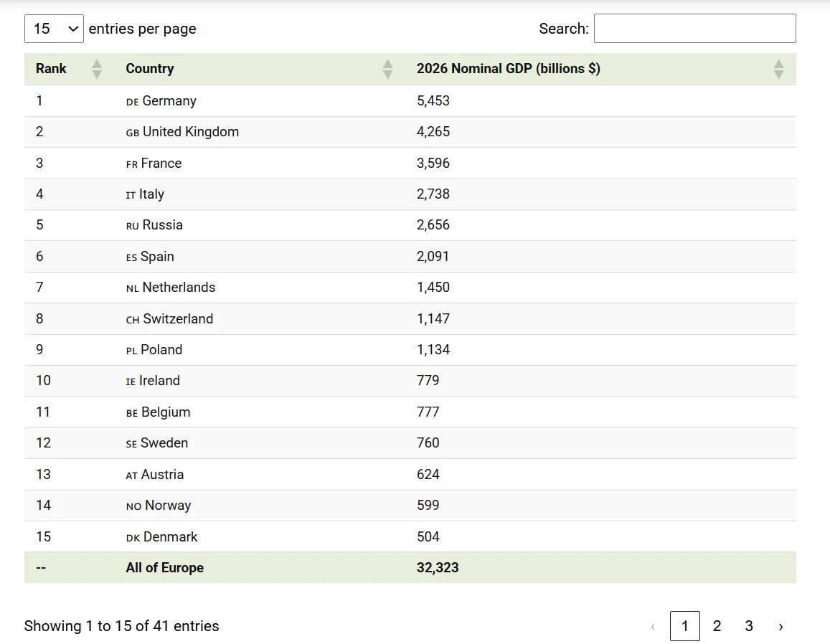Click the FR code beside France
Screen dimensions: 830x644
[131, 164]
